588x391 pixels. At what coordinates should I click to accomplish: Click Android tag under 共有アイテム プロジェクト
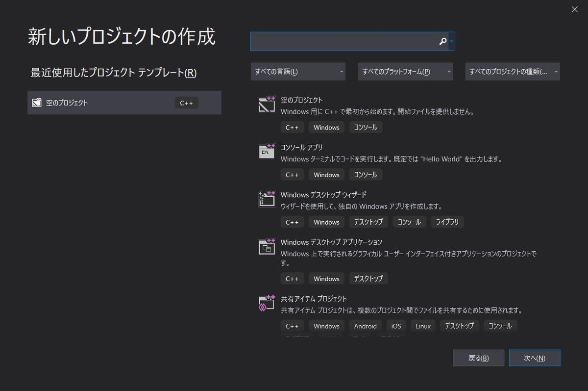(x=366, y=326)
